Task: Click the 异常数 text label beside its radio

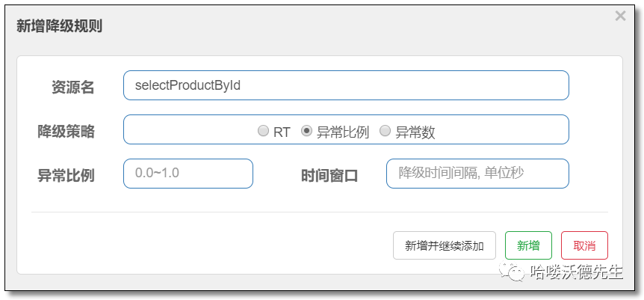Action: click(x=415, y=132)
